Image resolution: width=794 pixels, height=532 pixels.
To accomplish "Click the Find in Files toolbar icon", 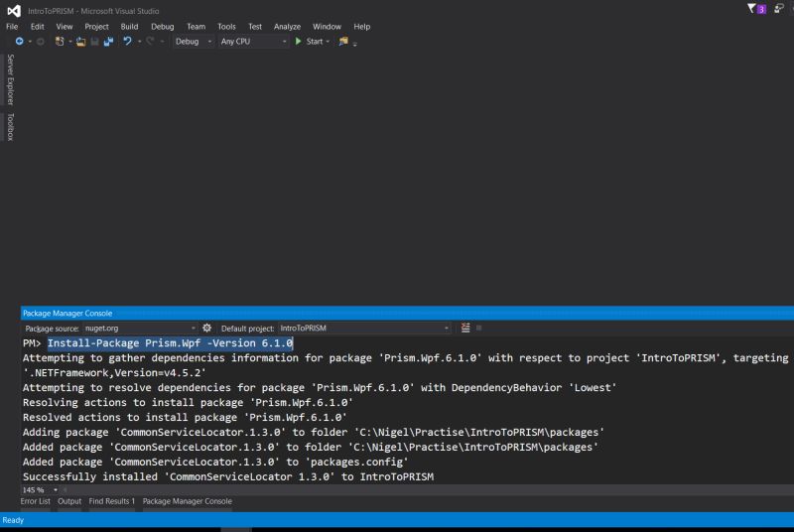I will tap(343, 42).
